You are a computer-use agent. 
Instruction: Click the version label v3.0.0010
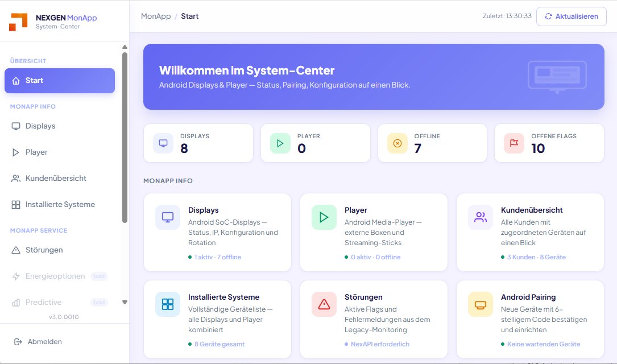coord(64,317)
